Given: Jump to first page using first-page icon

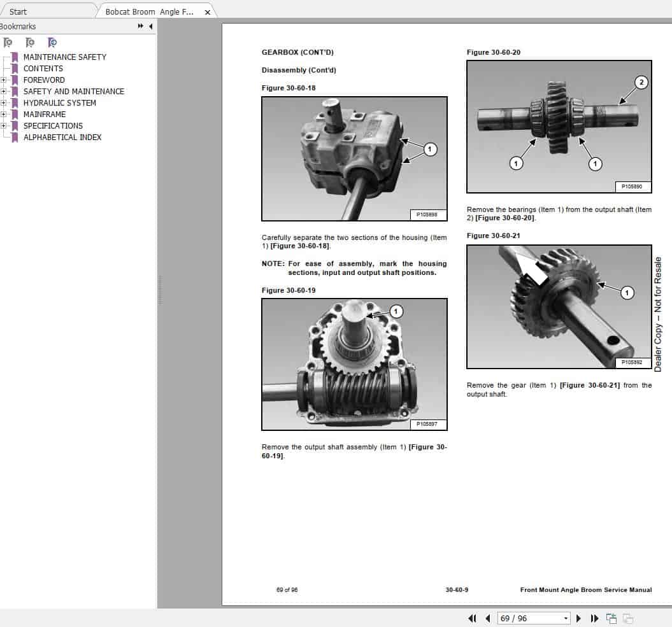Looking at the screenshot, I should [x=473, y=618].
